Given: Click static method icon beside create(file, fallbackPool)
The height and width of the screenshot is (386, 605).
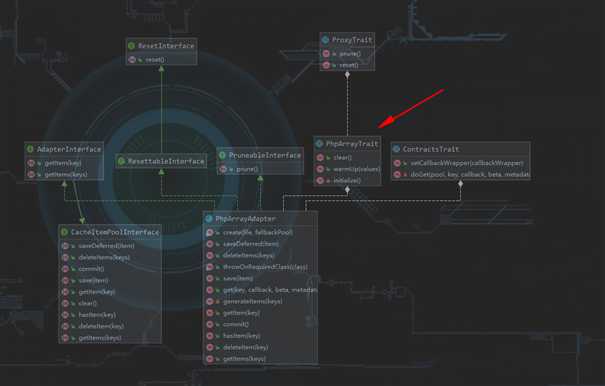Looking at the screenshot, I should 210,232.
